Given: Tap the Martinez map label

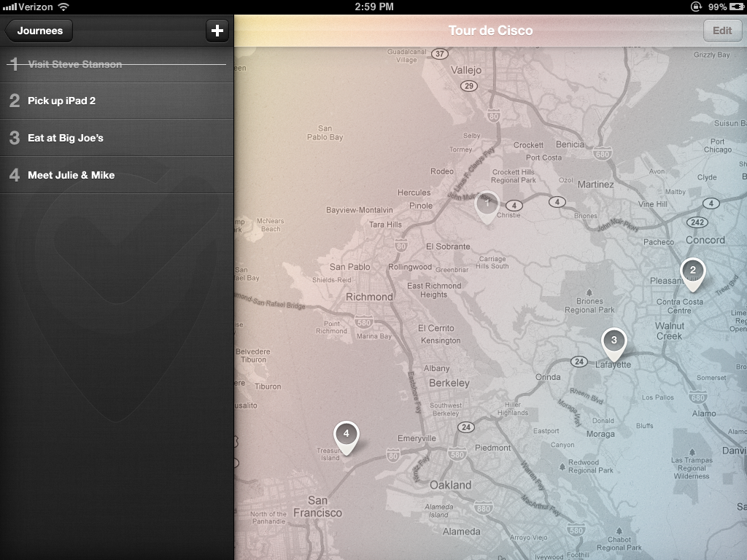Looking at the screenshot, I should point(595,184).
